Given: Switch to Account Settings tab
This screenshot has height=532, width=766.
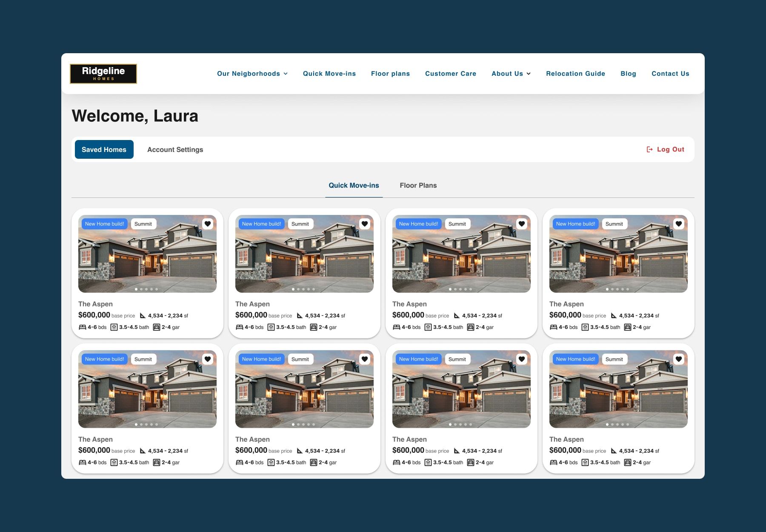Looking at the screenshot, I should (175, 149).
